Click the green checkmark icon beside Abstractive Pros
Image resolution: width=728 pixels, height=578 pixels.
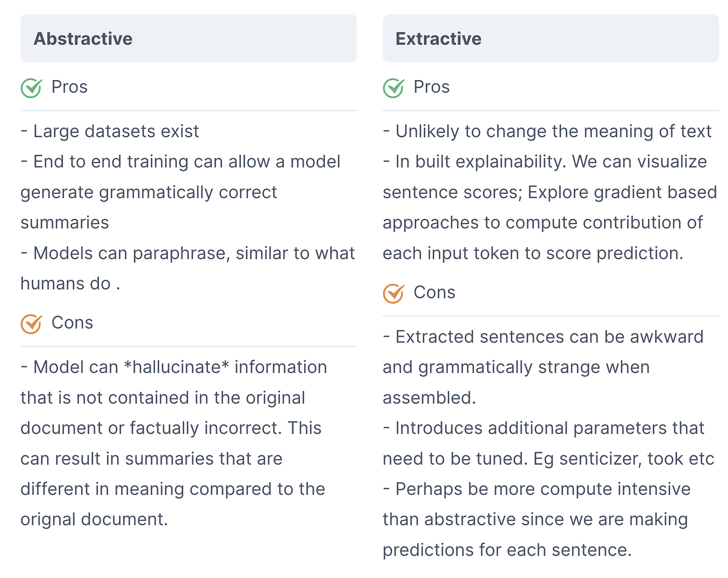31,87
